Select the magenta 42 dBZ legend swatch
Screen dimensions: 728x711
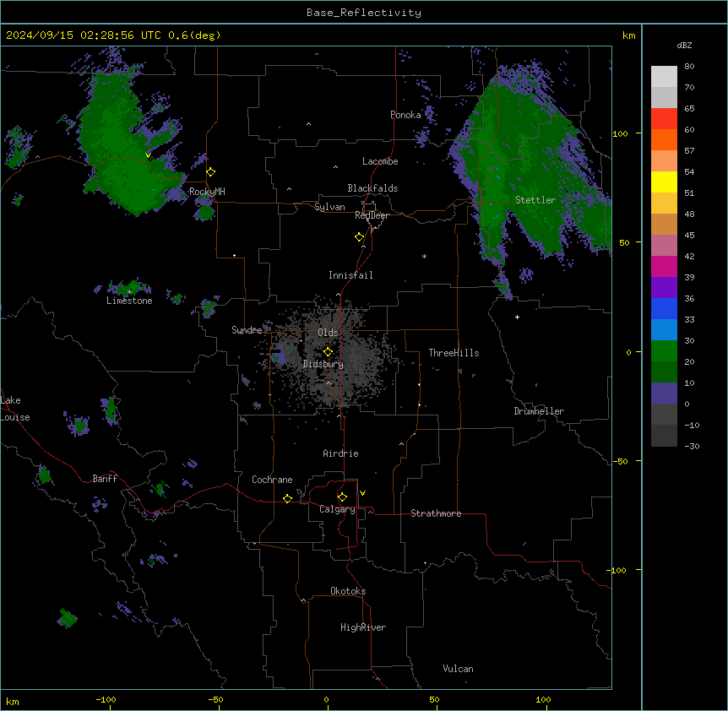(x=664, y=266)
